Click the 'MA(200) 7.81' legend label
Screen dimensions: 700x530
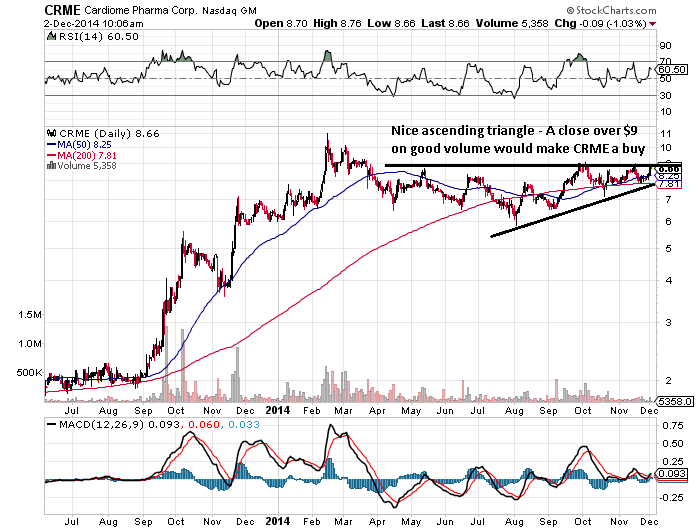click(x=87, y=155)
